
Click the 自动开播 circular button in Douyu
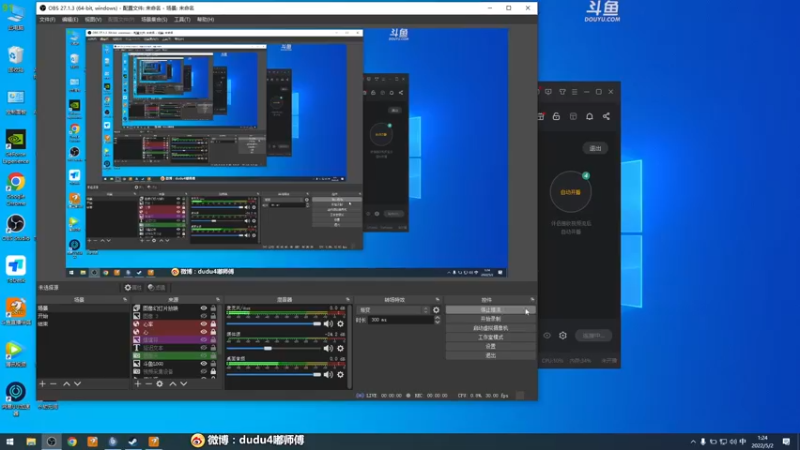pos(570,192)
